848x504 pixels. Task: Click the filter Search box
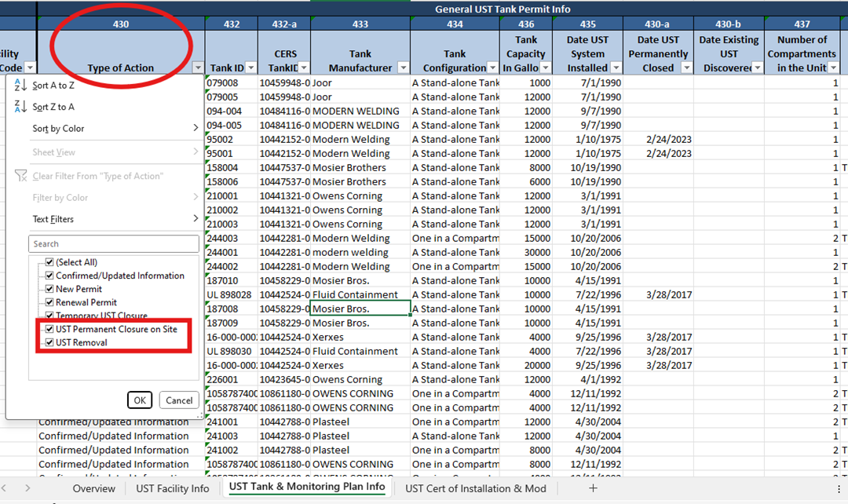coord(114,244)
